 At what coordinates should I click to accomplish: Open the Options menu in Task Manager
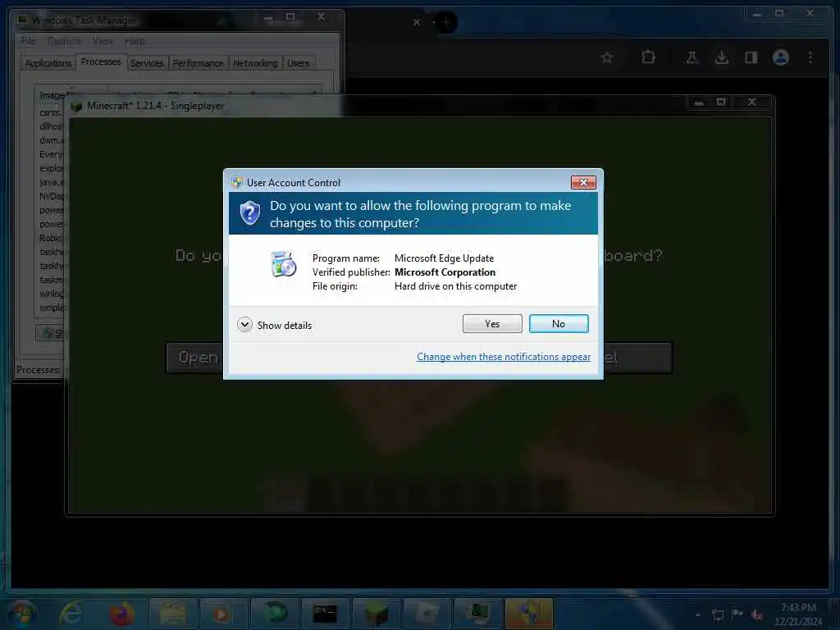[64, 41]
